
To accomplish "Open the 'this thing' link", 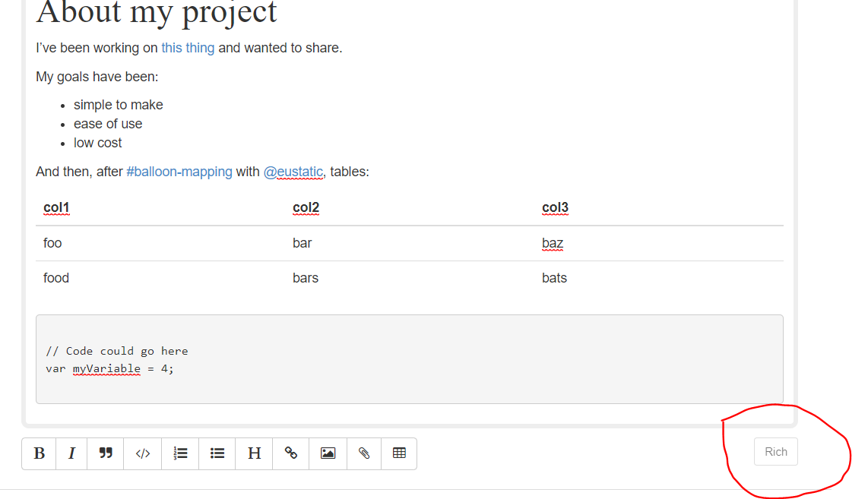I will pyautogui.click(x=188, y=47).
